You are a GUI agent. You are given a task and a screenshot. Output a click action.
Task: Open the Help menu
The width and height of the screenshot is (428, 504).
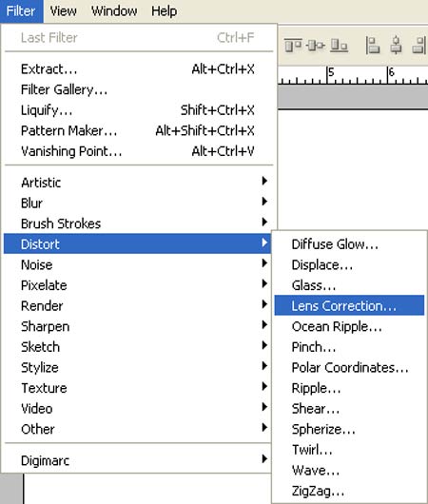point(164,11)
